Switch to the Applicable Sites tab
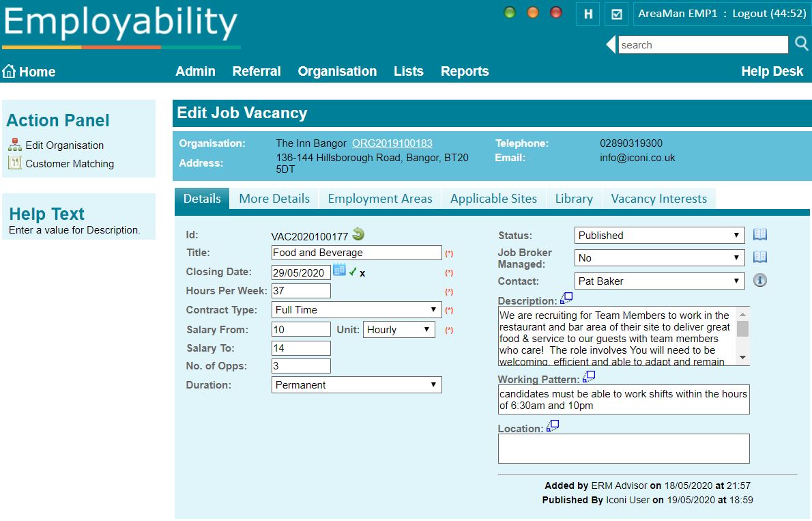 point(493,198)
